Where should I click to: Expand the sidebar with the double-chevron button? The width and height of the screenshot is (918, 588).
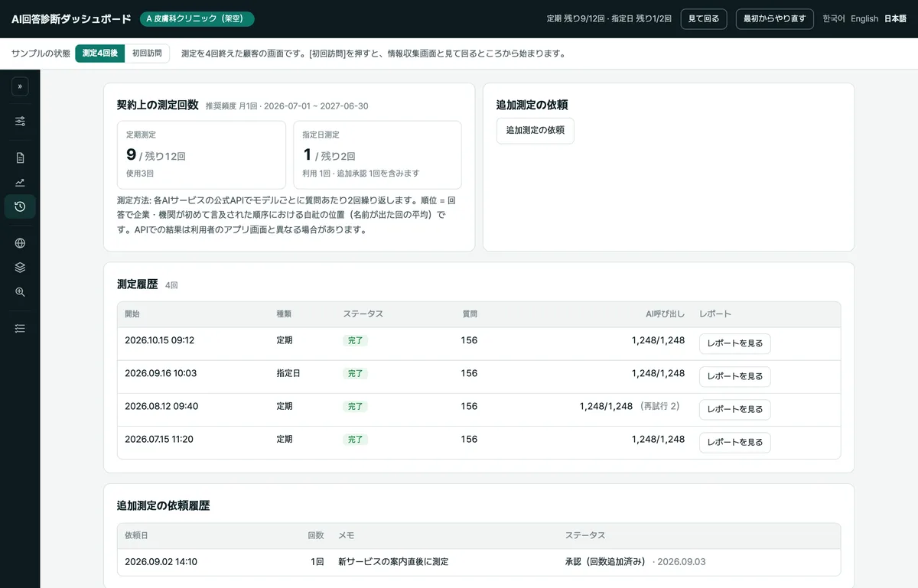click(20, 86)
